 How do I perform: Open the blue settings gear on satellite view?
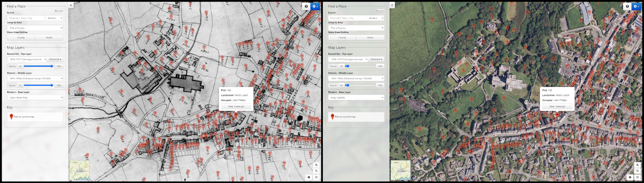tap(636, 6)
